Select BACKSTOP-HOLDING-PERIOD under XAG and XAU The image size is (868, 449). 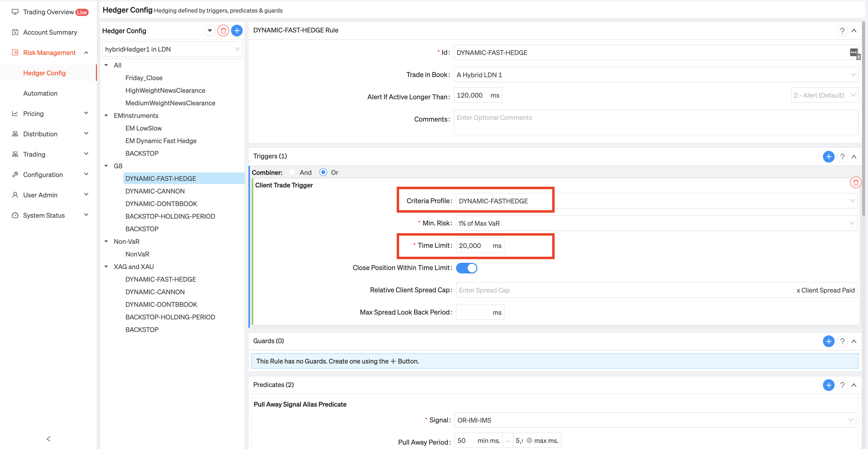170,317
